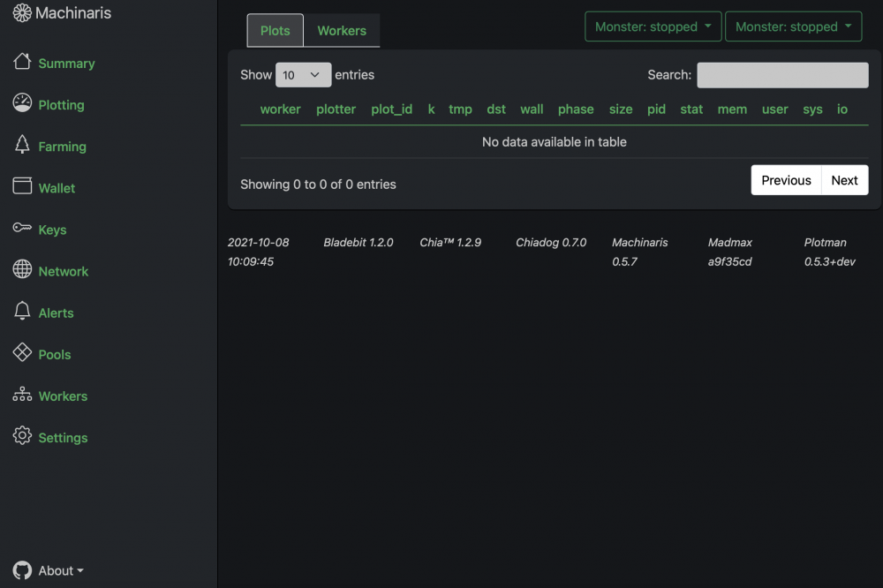
Task: Sort table by plot_id column
Action: [391, 109]
